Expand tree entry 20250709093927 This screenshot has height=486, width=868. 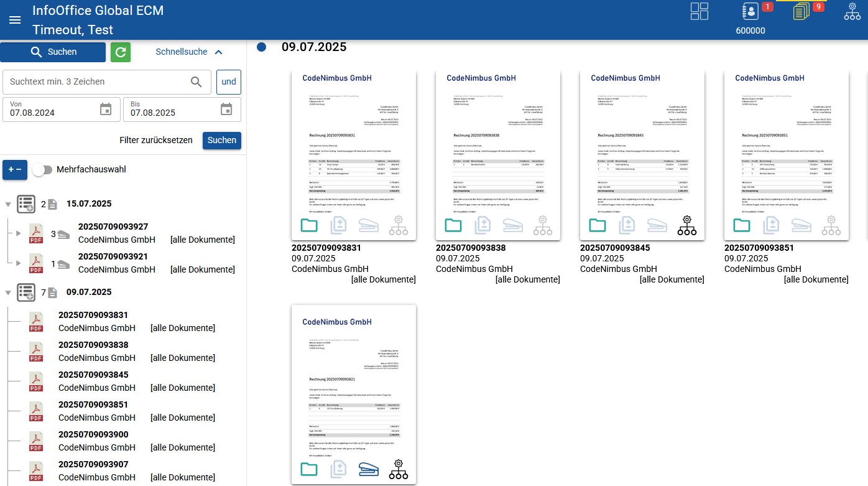point(18,234)
